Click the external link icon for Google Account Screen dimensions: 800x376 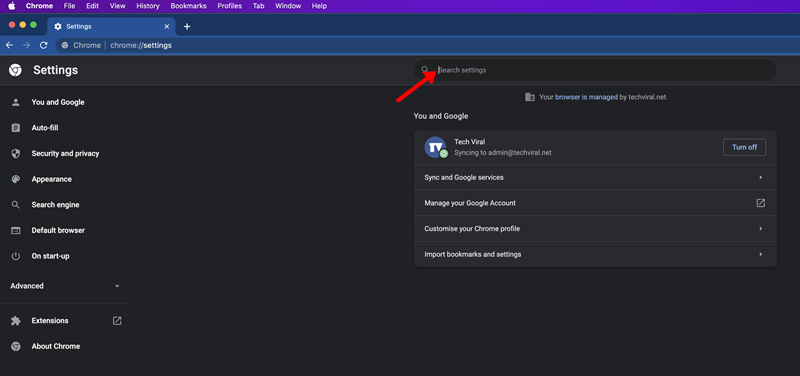(x=760, y=203)
